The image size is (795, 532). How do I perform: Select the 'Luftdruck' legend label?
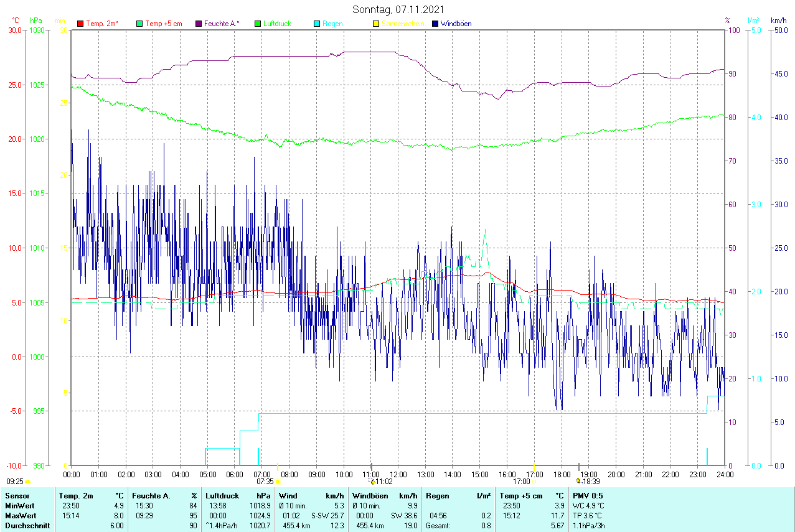click(278, 24)
